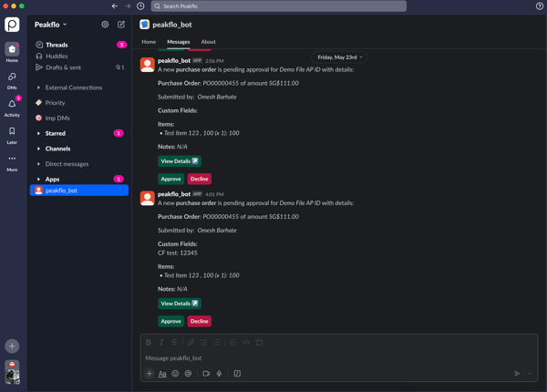Toggle bold formatting in composer
Image resolution: width=547 pixels, height=392 pixels.
[x=149, y=342]
